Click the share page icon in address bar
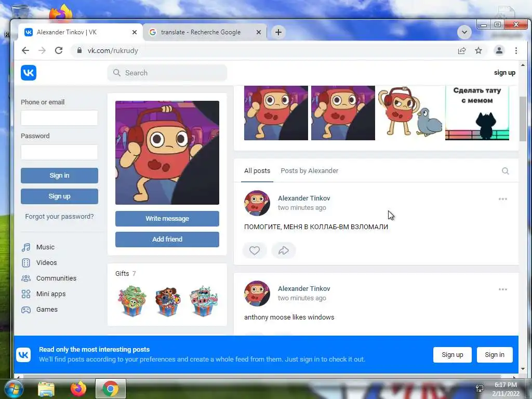 click(462, 50)
